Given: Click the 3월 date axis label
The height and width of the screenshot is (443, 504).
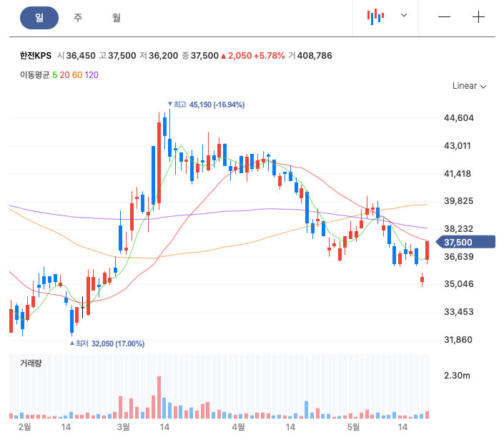Looking at the screenshot, I should point(124,427).
